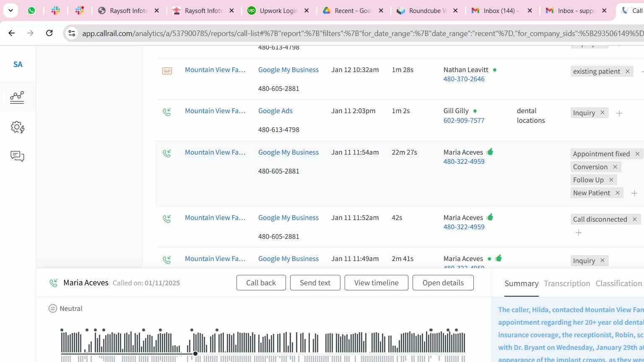This screenshot has width=644, height=362.
Task: Click inbound call icon on 22m 27s call row
Action: [x=167, y=153]
